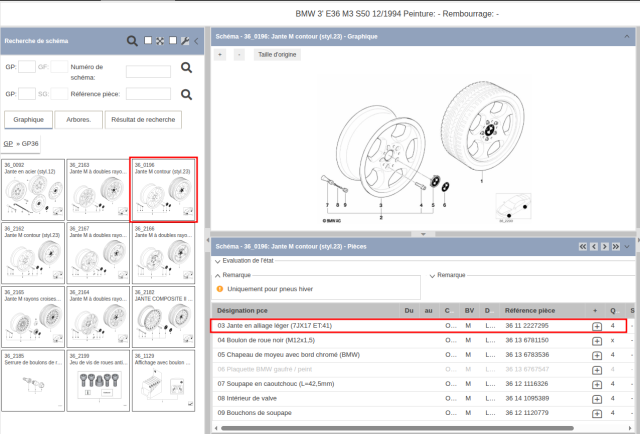Jump to first schema with double-left arrows
Image resolution: width=640 pixels, height=434 pixels.
(x=583, y=247)
